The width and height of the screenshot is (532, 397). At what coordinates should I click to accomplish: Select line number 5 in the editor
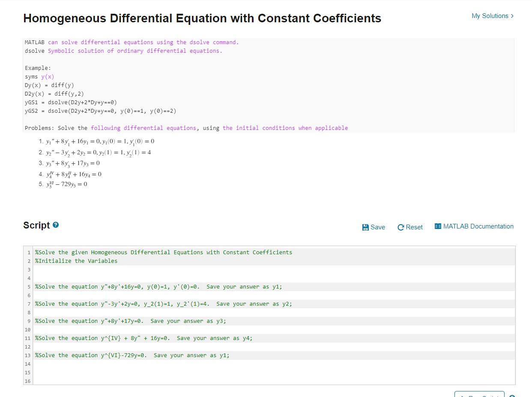[29, 286]
